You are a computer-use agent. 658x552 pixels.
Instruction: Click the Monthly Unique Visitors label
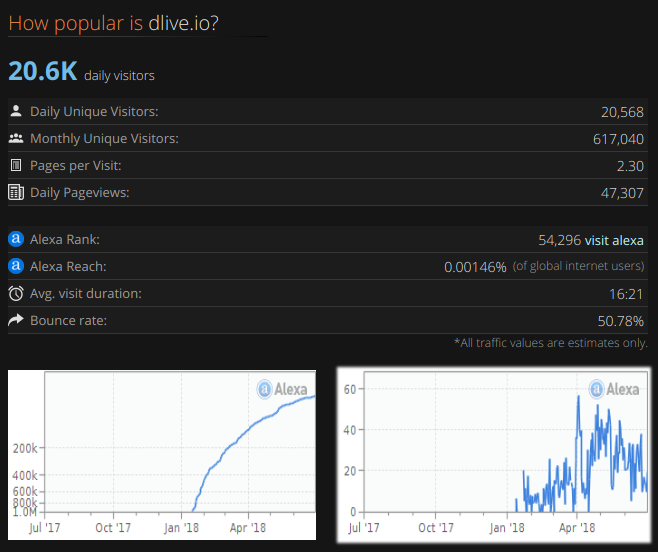pos(104,139)
